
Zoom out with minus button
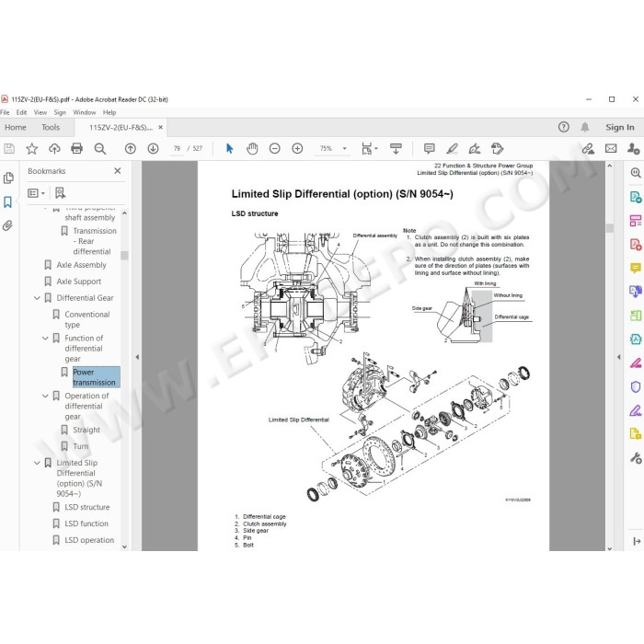tap(274, 149)
